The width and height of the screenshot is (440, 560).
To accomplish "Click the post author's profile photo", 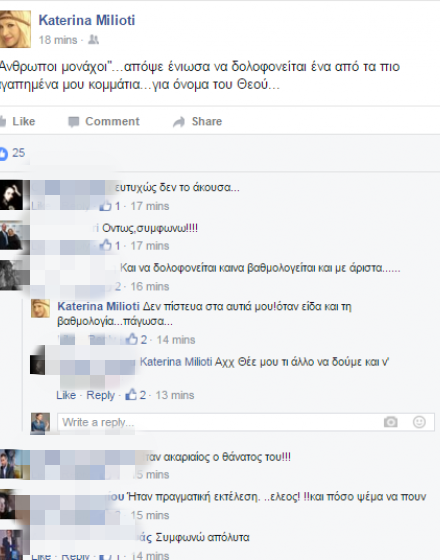I will (15, 29).
